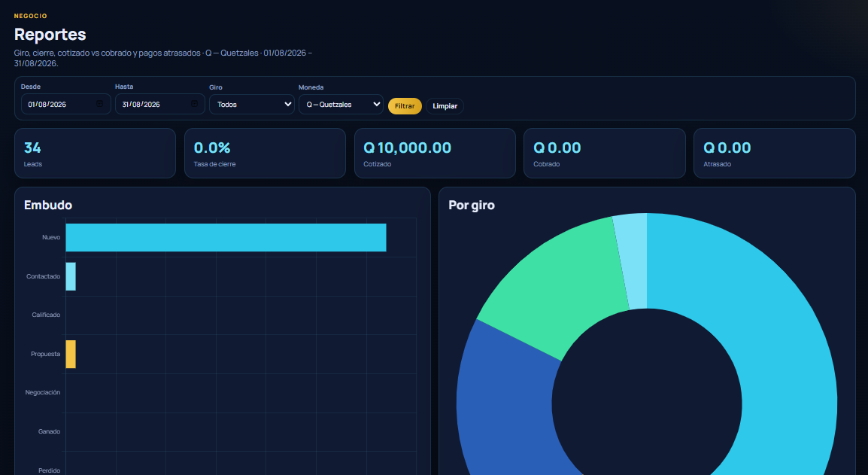Click the Ganado axis label
The width and height of the screenshot is (868, 475).
pos(50,431)
